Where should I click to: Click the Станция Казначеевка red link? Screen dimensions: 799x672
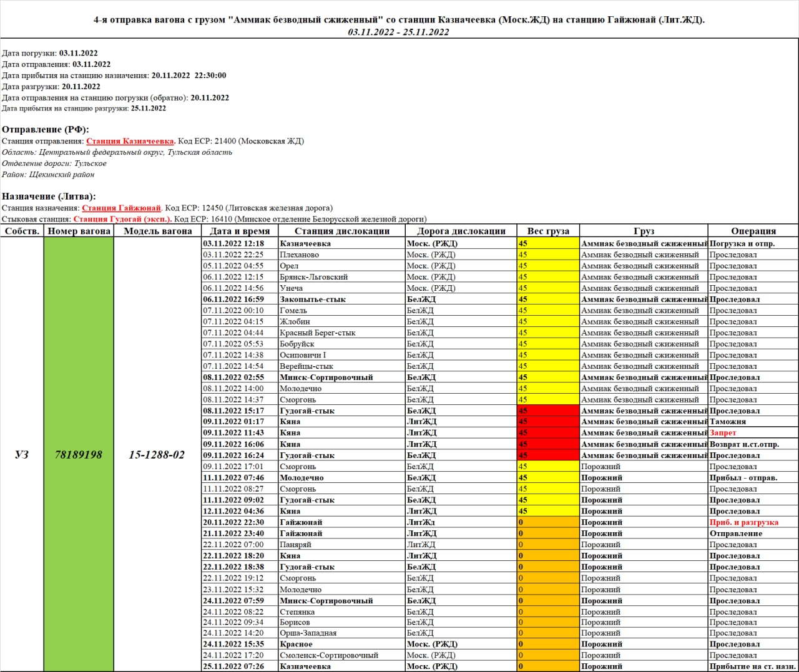click(130, 141)
